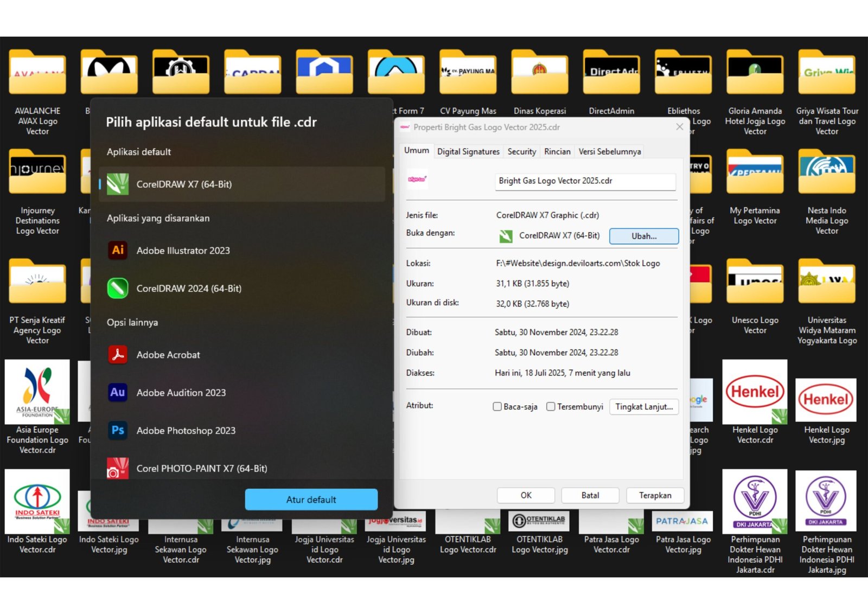Enable the Baca-saja checkbox

pyautogui.click(x=497, y=407)
